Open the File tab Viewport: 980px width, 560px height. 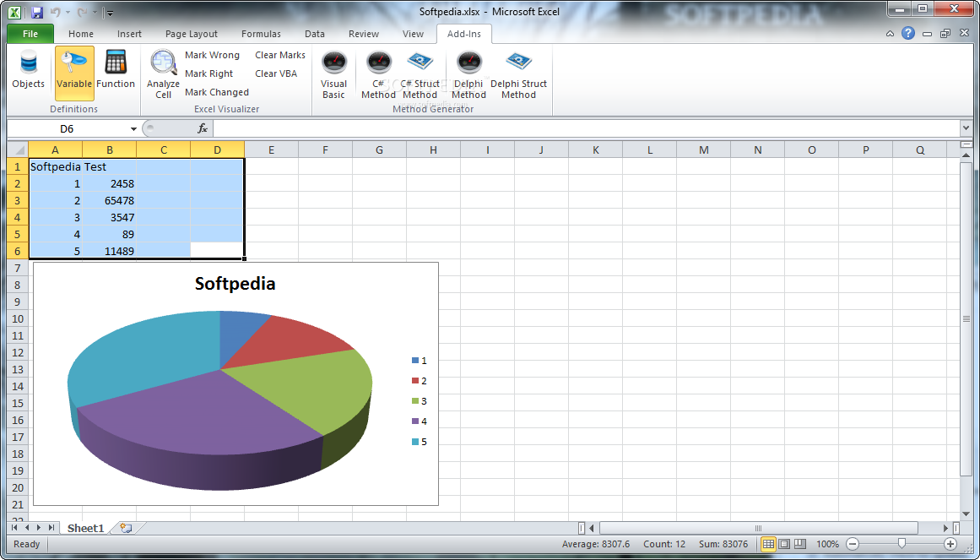(x=30, y=34)
